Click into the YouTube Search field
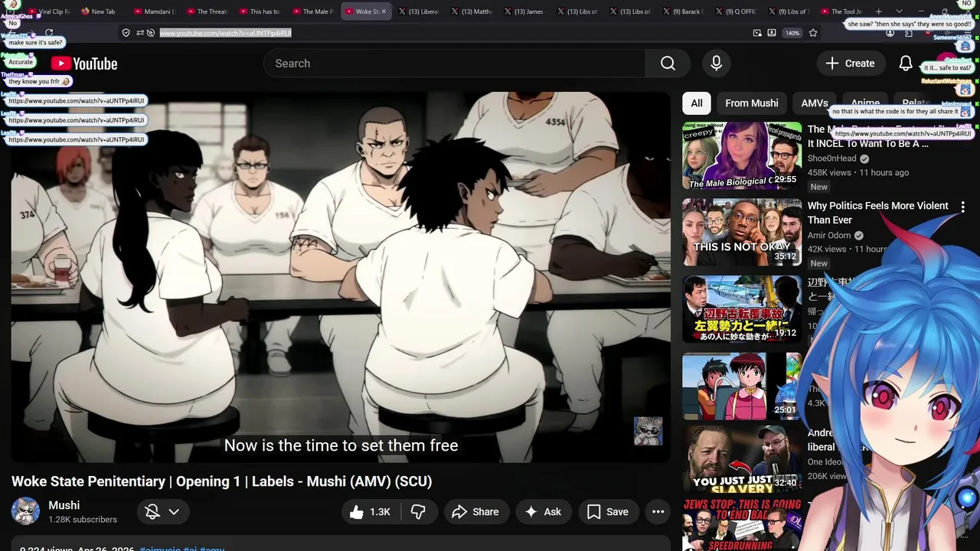The image size is (980, 551). click(454, 64)
